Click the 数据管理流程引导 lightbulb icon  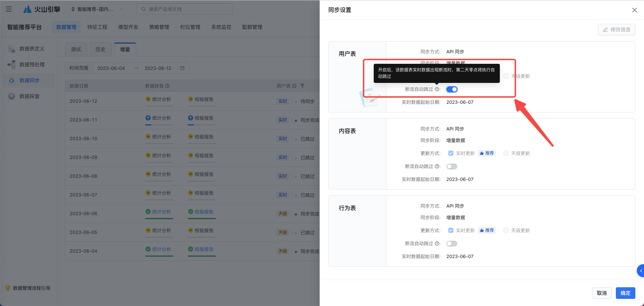click(8, 288)
